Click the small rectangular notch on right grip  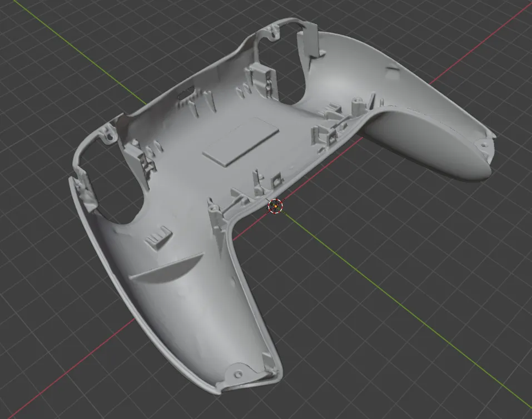pyautogui.click(x=391, y=70)
